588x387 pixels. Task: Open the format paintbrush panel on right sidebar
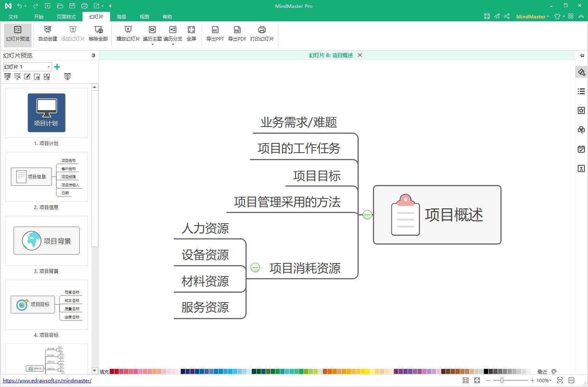point(581,72)
